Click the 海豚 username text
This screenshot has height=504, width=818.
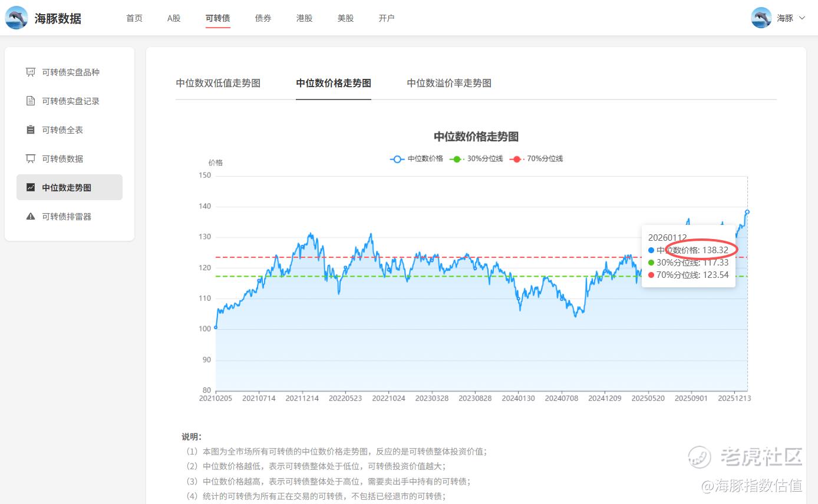(785, 18)
